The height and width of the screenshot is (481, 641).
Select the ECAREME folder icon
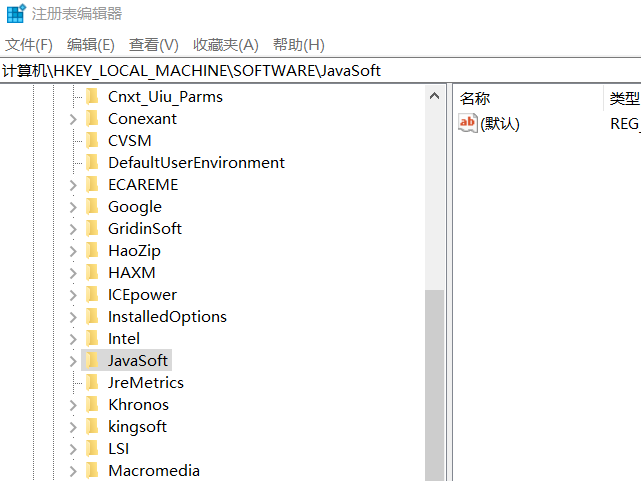pyautogui.click(x=92, y=185)
